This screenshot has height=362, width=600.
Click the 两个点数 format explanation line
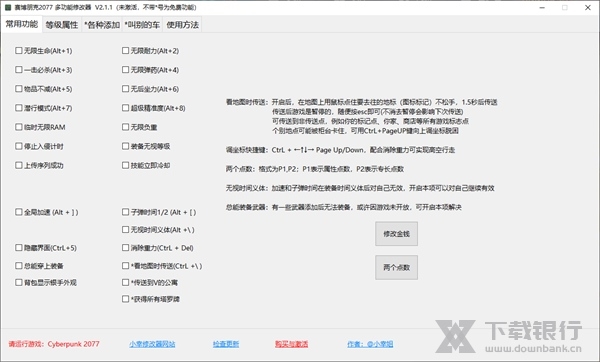pyautogui.click(x=315, y=169)
